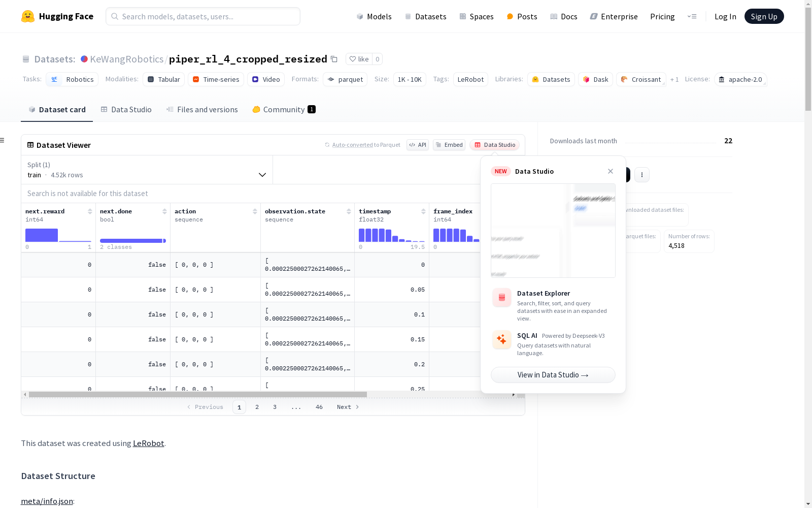
Task: Click View in Data Studio button
Action: (553, 375)
